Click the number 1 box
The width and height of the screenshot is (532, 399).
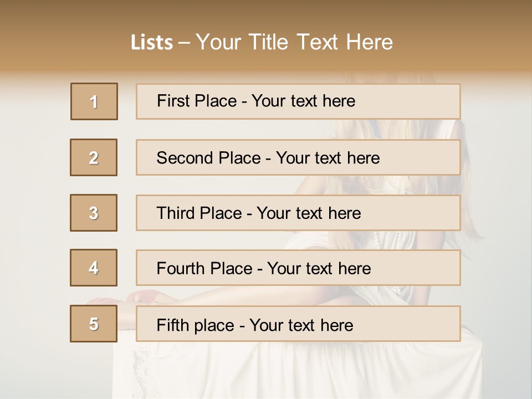(x=94, y=101)
